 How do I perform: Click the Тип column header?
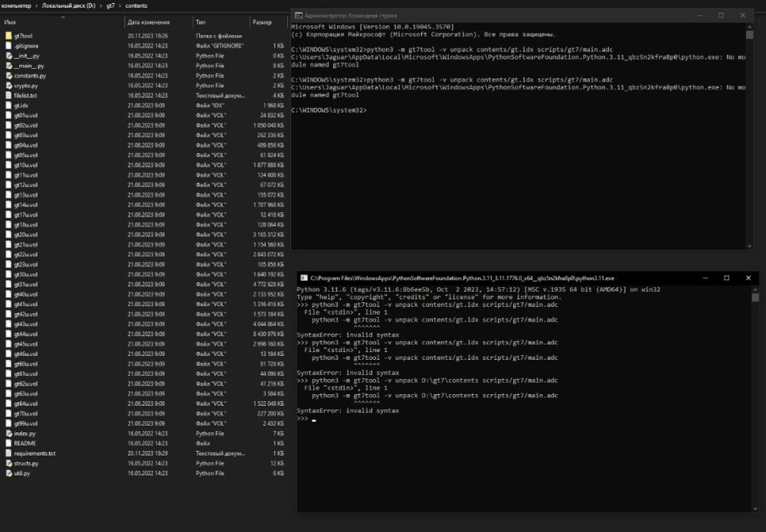[x=201, y=23]
